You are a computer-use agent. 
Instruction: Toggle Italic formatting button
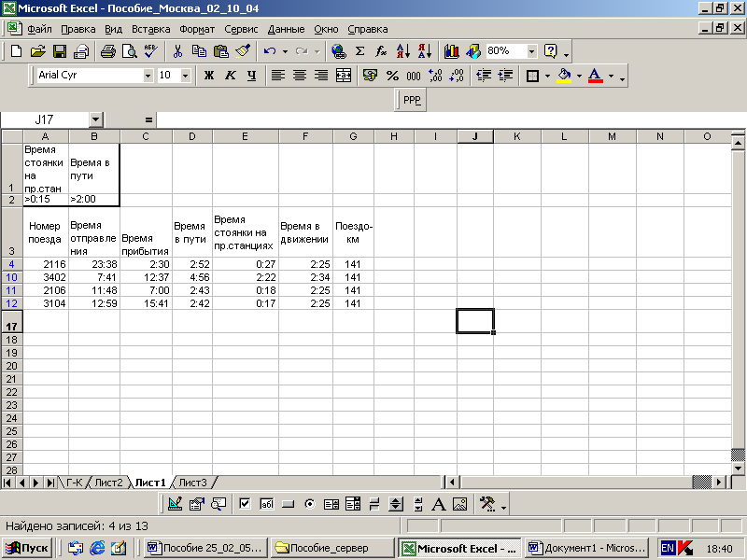(x=230, y=76)
